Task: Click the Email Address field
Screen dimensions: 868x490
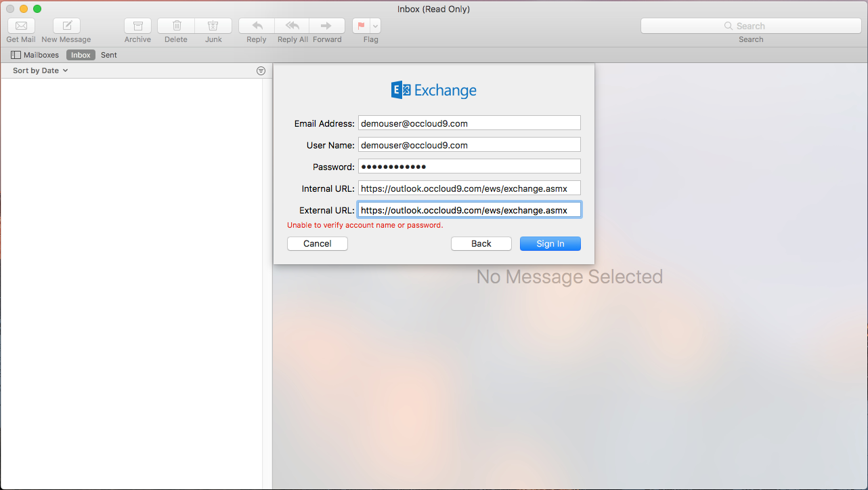Action: coord(469,123)
